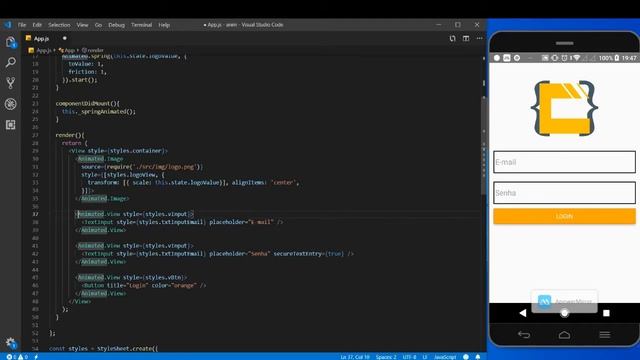Open feedback smiley in status bar
640x360 pixels.
pos(466,357)
